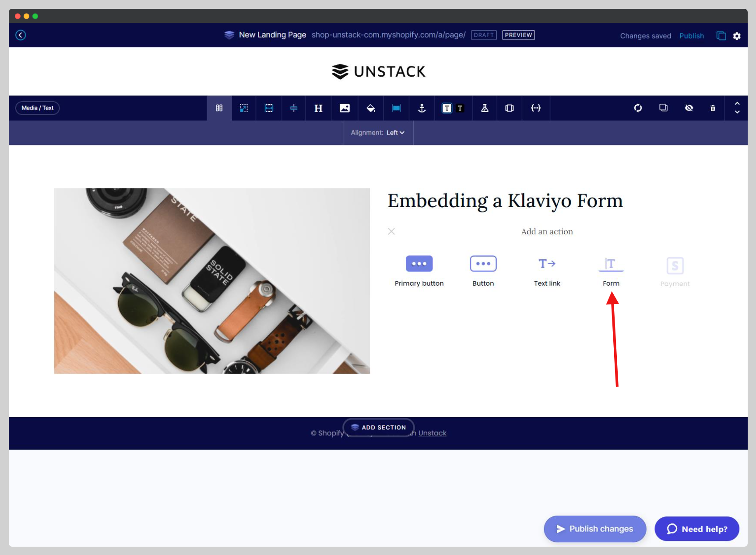The width and height of the screenshot is (756, 555).
Task: Delete the section with the trash icon
Action: point(713,108)
